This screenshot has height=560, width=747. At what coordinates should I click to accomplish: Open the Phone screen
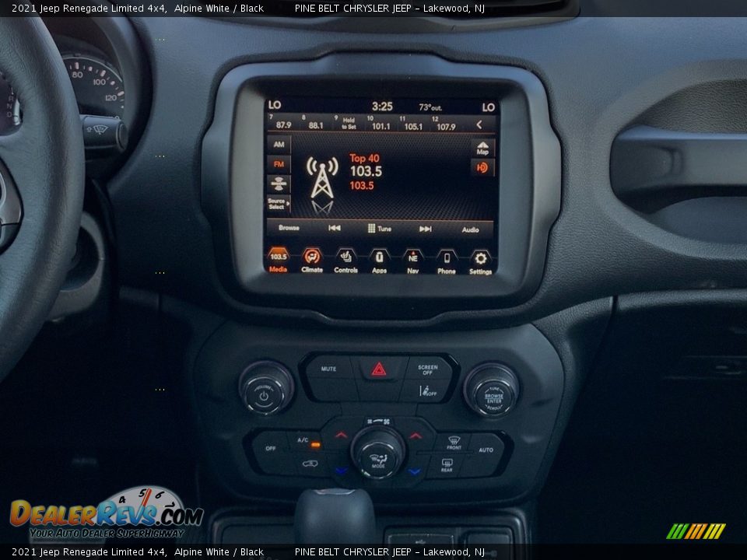coord(447,262)
